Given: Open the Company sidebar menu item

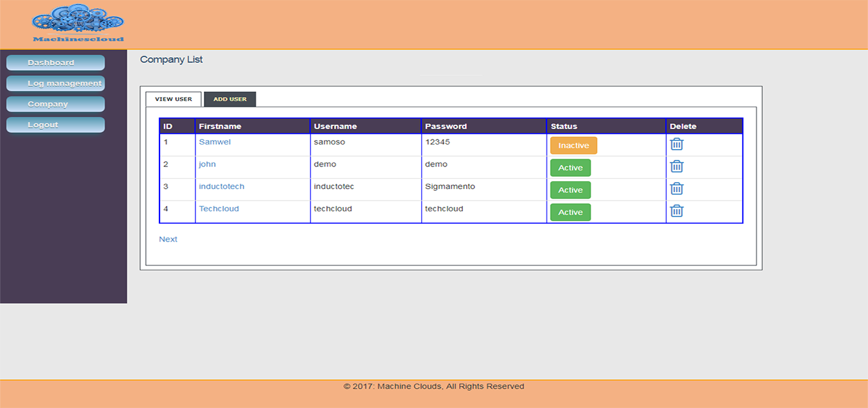Looking at the screenshot, I should click(x=55, y=104).
